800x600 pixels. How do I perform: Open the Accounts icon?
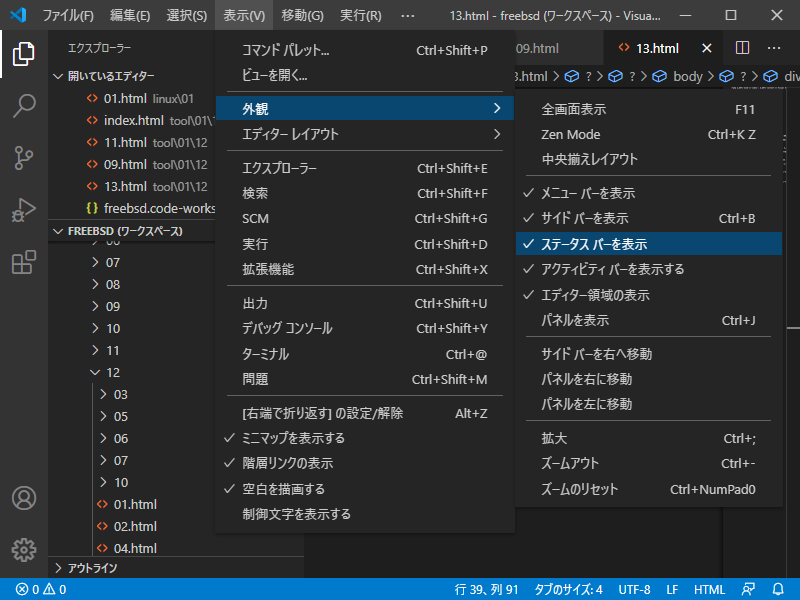pos(23,498)
